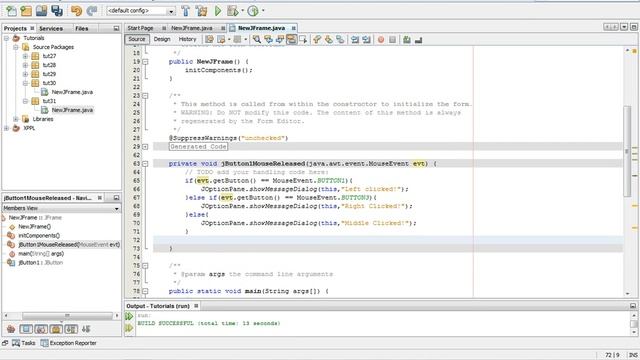Click the Last Edit icon in editor toolbar
The width and height of the screenshot is (640, 360).
click(209, 40)
